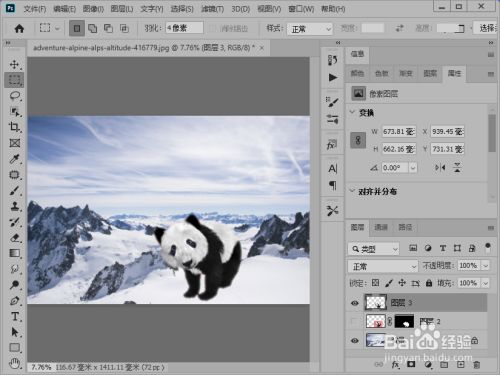Open the Paragraph panel icon
Screen dimensions: 500x375
tap(332, 185)
